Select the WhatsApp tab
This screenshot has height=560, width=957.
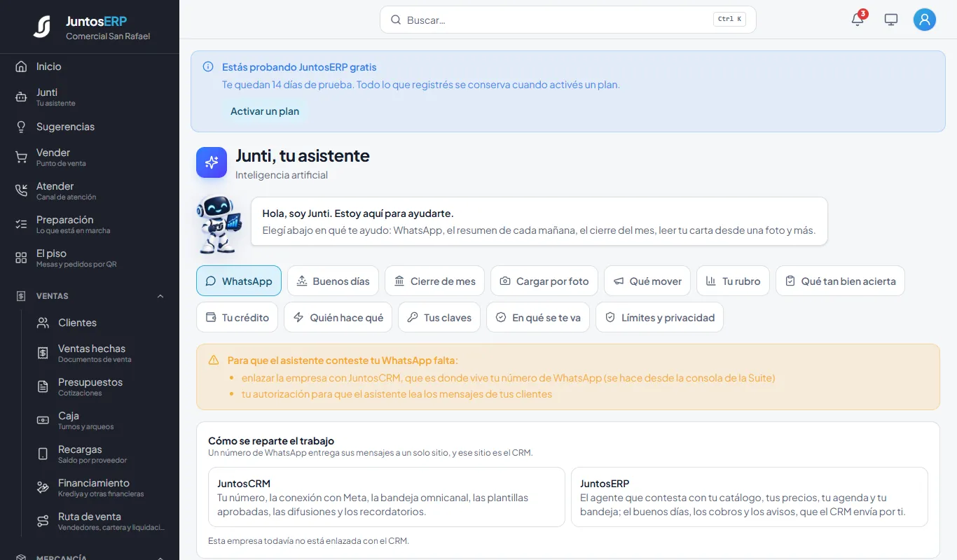tap(239, 281)
